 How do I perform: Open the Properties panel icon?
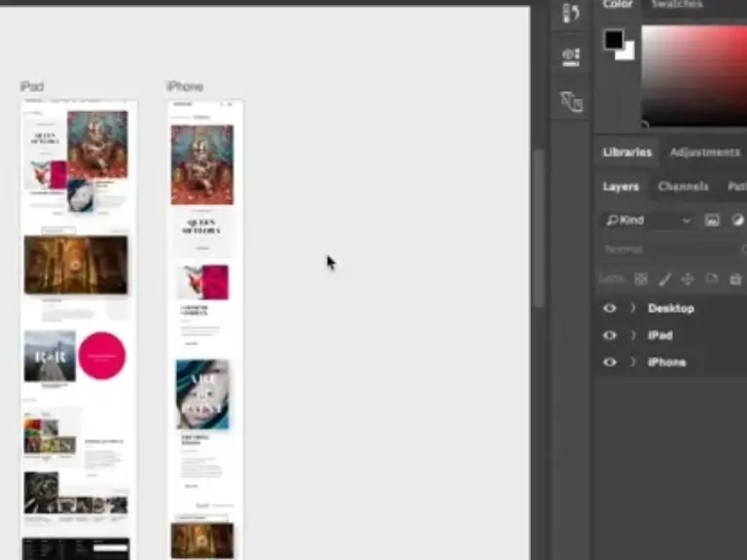[x=571, y=56]
